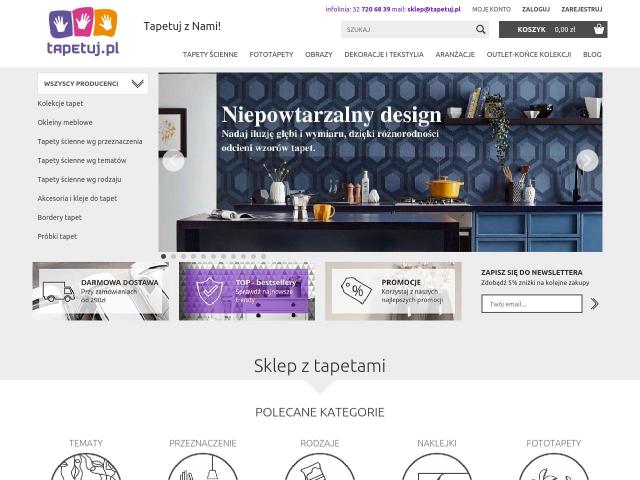Select the sixth slider dot
Image resolution: width=640 pixels, height=480 pixels.
[213, 256]
